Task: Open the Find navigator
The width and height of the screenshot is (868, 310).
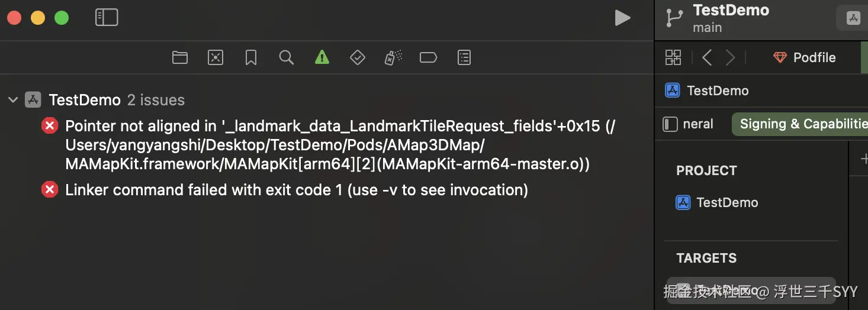Action: click(x=287, y=57)
